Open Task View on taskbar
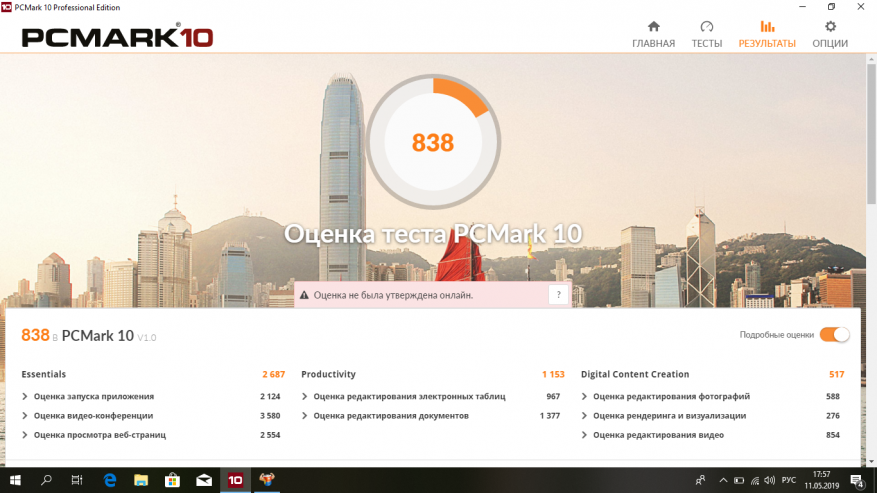Viewport: 877px width, 493px height. [x=77, y=480]
